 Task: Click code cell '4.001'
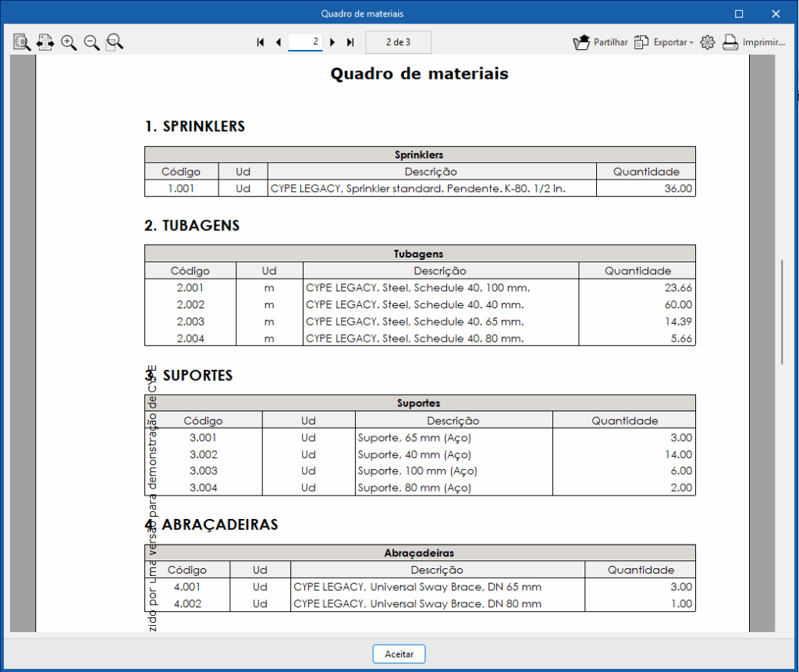(187, 587)
